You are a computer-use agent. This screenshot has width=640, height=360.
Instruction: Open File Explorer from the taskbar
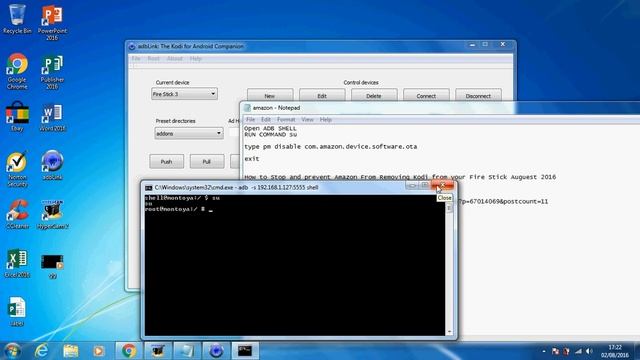[71, 351]
